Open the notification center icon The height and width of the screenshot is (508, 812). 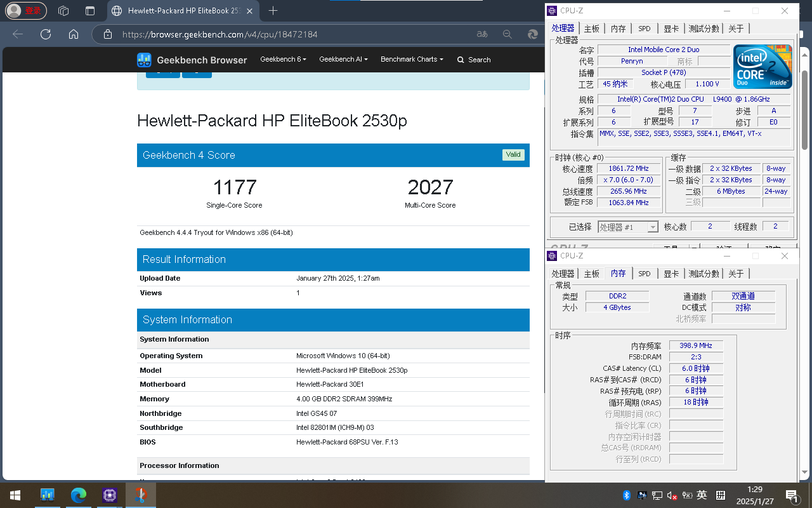click(792, 495)
